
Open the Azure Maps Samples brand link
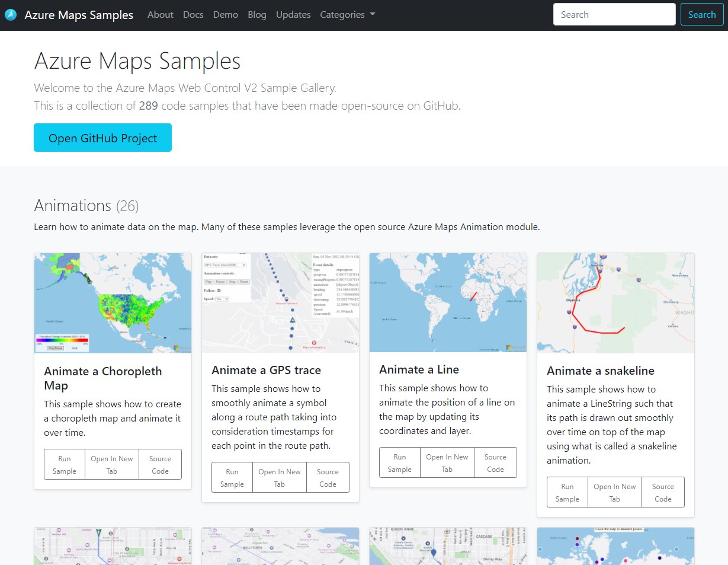[x=79, y=15]
